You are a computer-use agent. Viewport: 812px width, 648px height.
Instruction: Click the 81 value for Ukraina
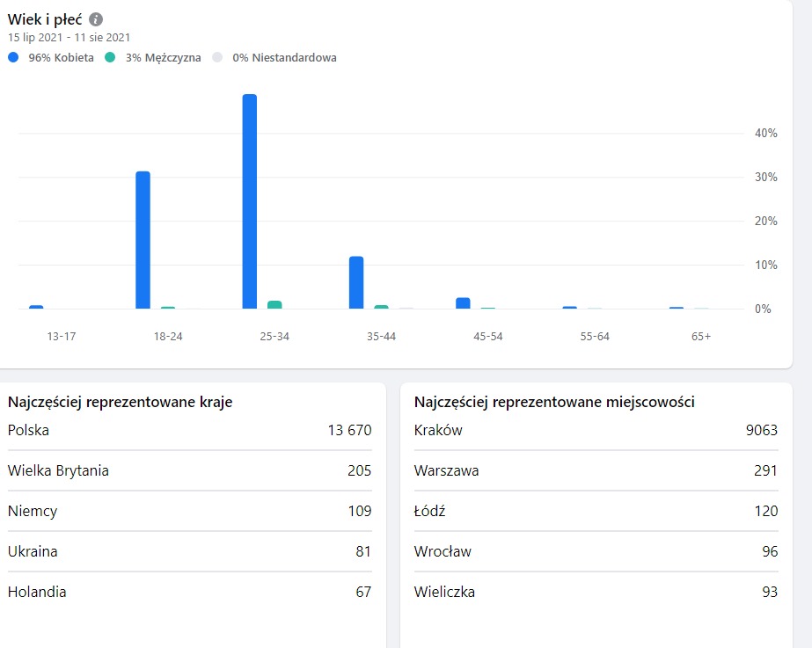click(x=363, y=551)
